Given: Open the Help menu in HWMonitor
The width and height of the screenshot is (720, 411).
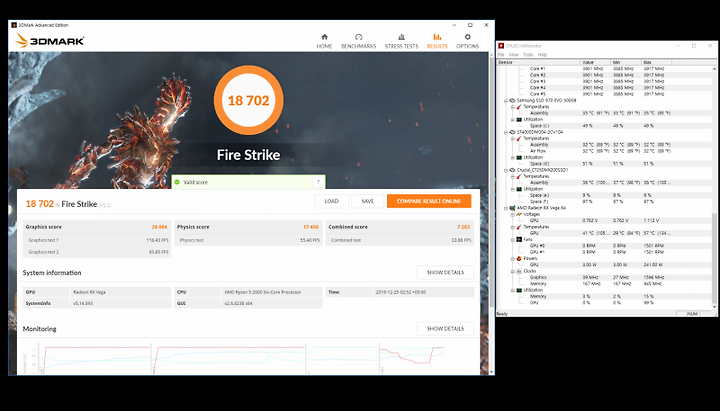Looking at the screenshot, I should (542, 55).
